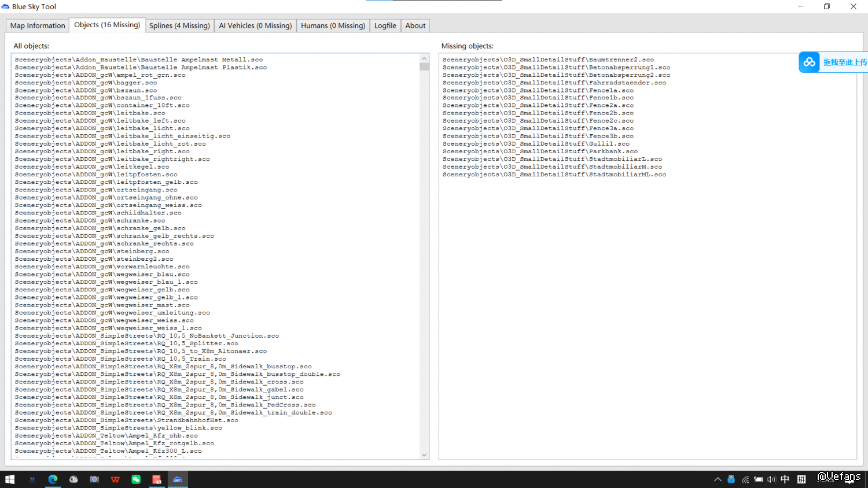Open Microsoft Edge from the taskbar
Screen dimensions: 868x488
pos(53,479)
